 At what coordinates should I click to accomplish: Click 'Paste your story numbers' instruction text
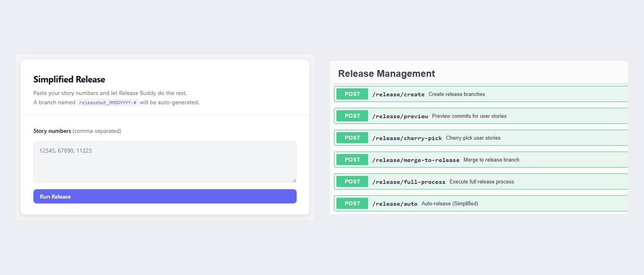coord(110,93)
